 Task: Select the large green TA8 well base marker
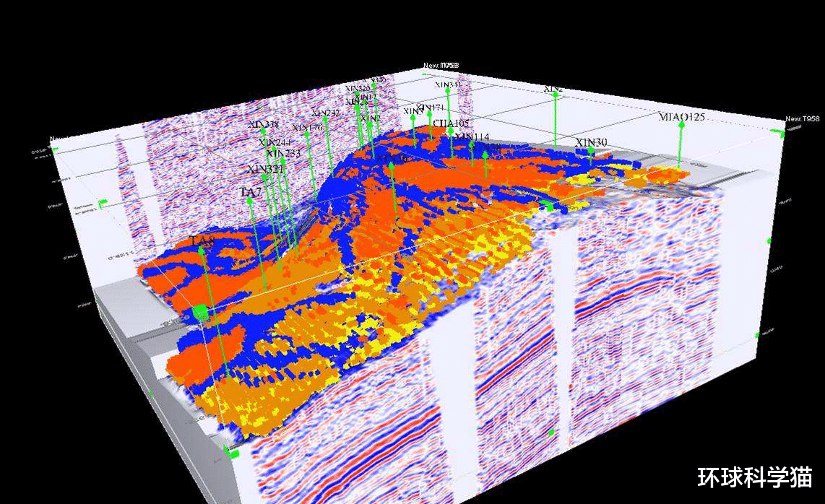(x=200, y=313)
